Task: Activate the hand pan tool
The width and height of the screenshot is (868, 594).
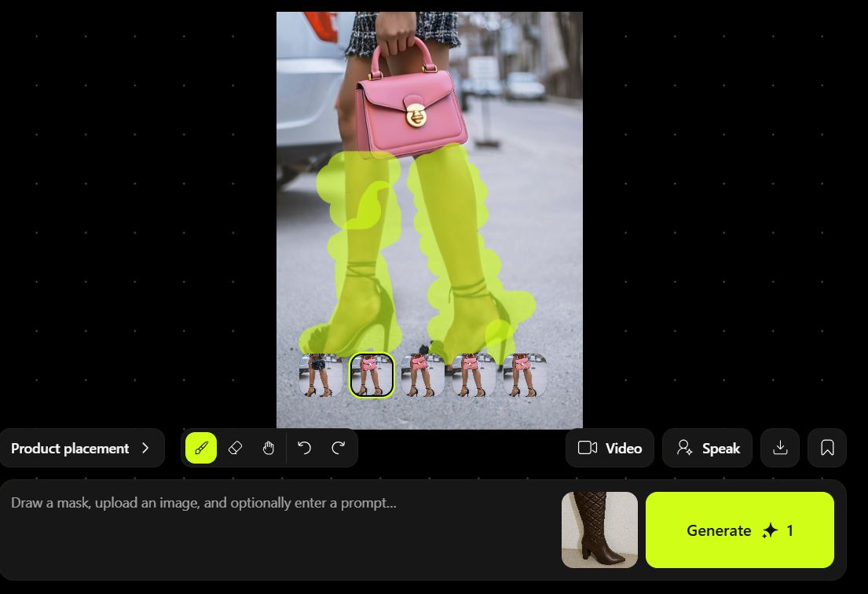Action: click(269, 448)
